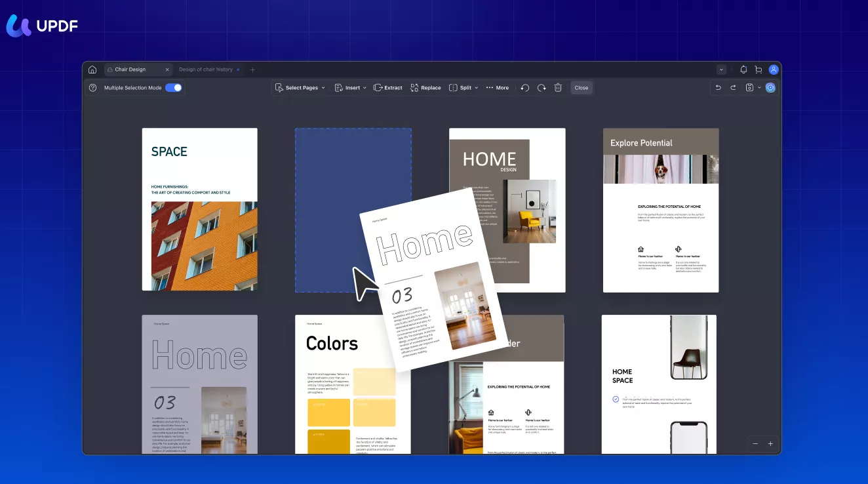Undo the last action

719,88
